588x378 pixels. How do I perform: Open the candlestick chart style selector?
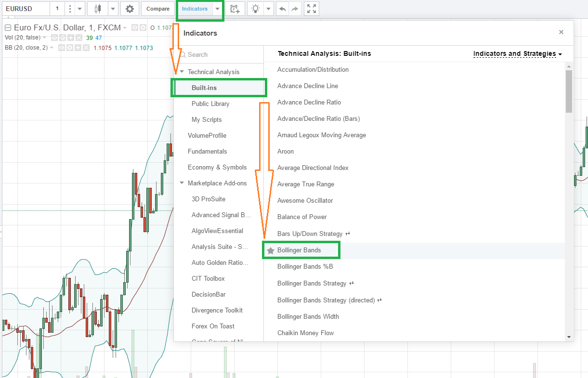(98, 9)
